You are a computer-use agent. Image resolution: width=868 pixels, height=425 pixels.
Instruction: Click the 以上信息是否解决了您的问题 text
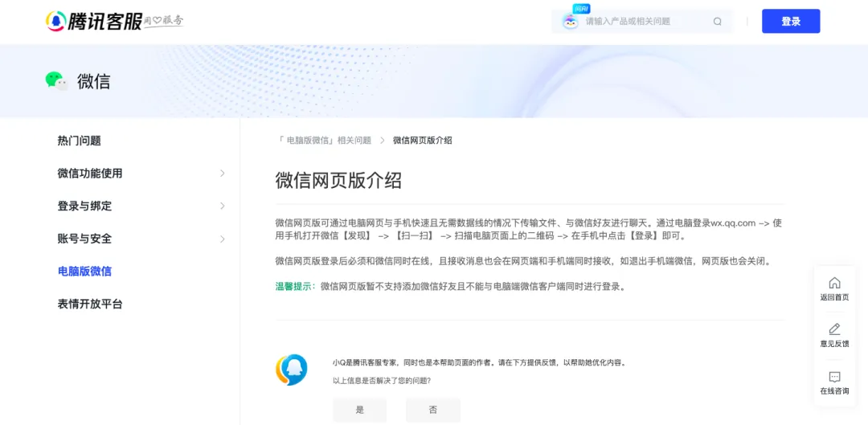pos(382,380)
